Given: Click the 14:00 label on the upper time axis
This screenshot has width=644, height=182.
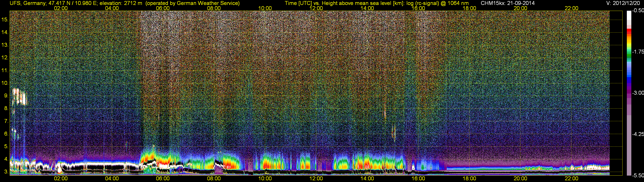Looking at the screenshot, I should (367, 8).
